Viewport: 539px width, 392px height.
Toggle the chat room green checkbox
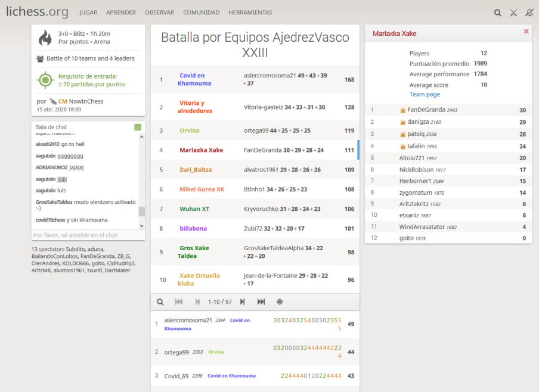(138, 127)
